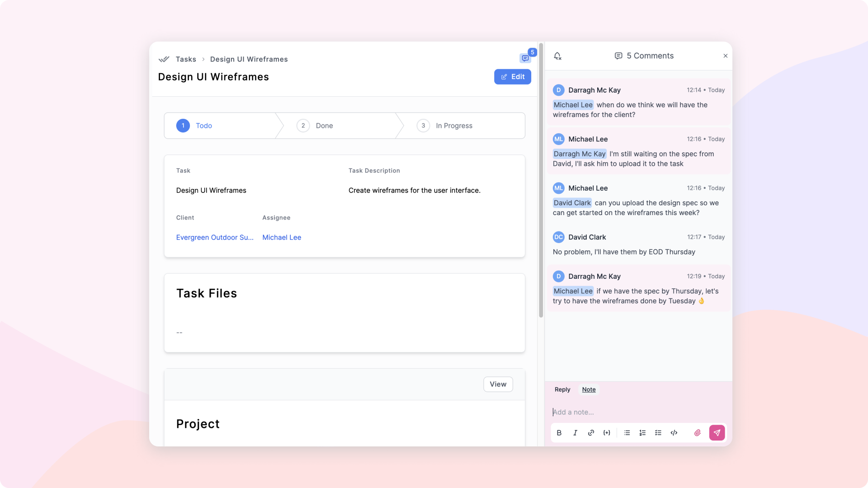
Task: Select the Done step in the status stepper
Action: tap(324, 126)
